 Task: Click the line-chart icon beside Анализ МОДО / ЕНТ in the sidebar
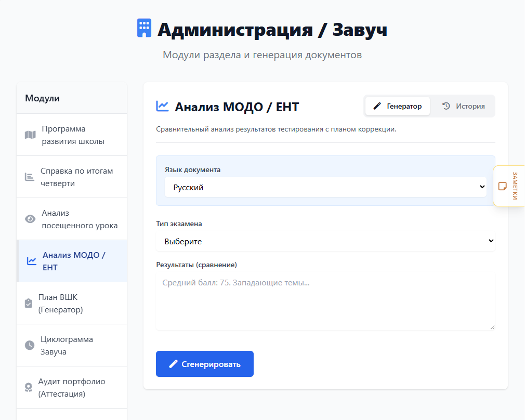click(32, 261)
